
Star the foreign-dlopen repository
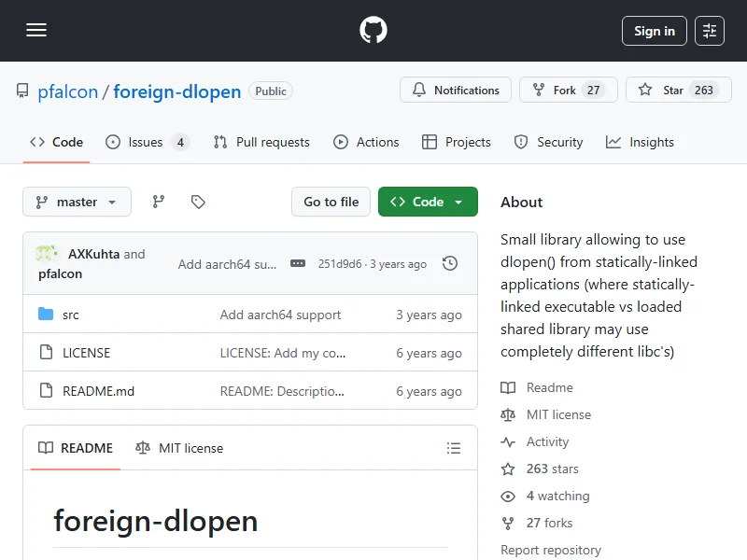point(662,91)
